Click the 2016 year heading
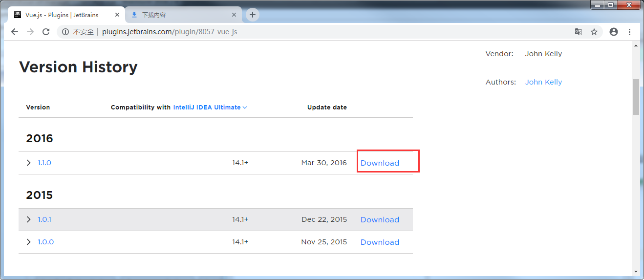The width and height of the screenshot is (644, 280). pos(40,138)
